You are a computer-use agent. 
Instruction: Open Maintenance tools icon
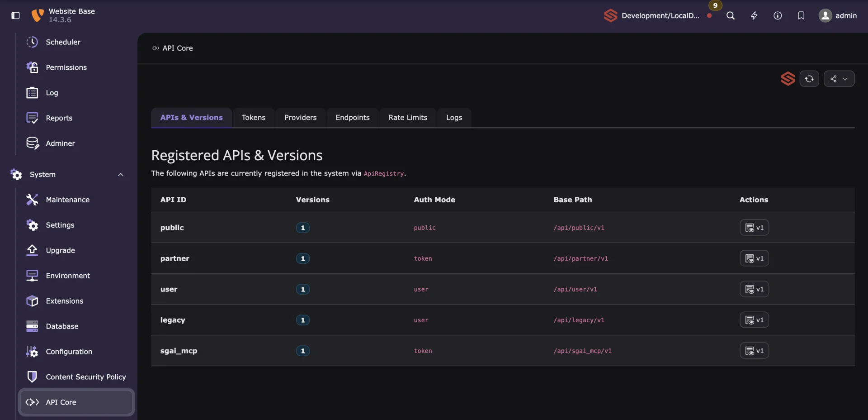[x=32, y=200]
